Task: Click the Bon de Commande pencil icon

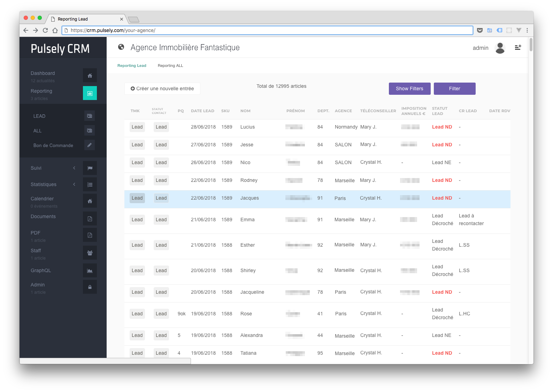Action: coord(90,145)
